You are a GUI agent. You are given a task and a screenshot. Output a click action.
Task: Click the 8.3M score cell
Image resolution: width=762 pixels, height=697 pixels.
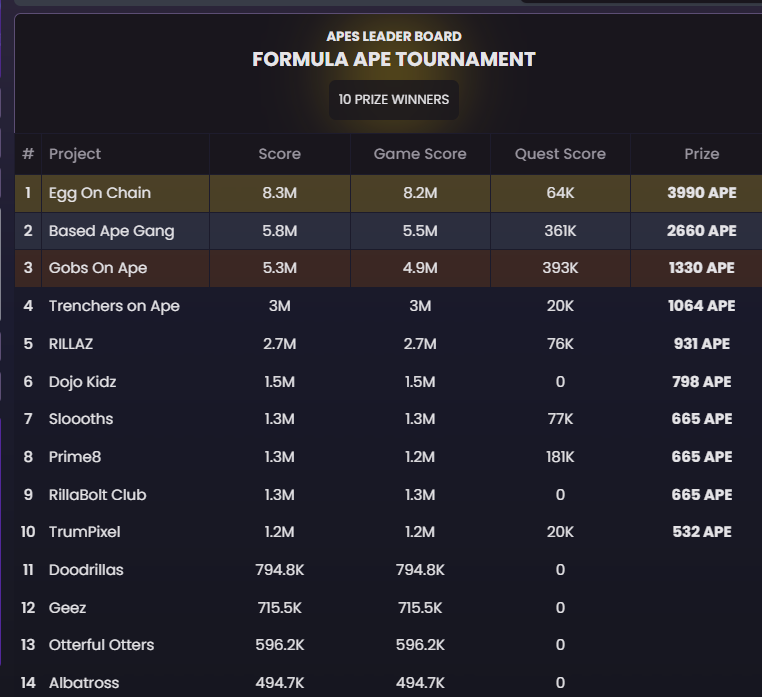[x=279, y=193]
